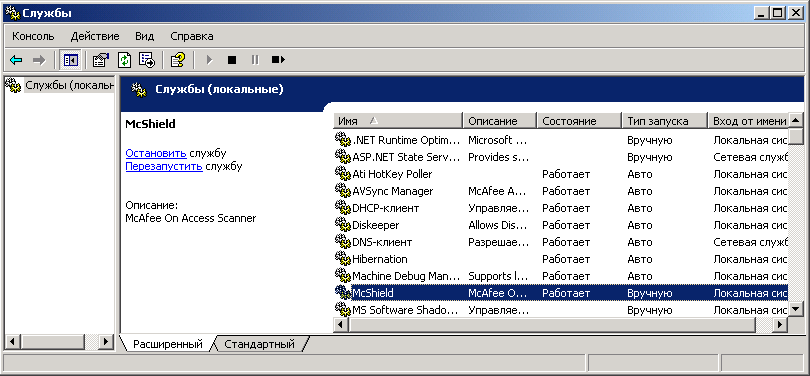Click Сетевая служба in DNS-клиент row
The image size is (810, 376).
750,242
